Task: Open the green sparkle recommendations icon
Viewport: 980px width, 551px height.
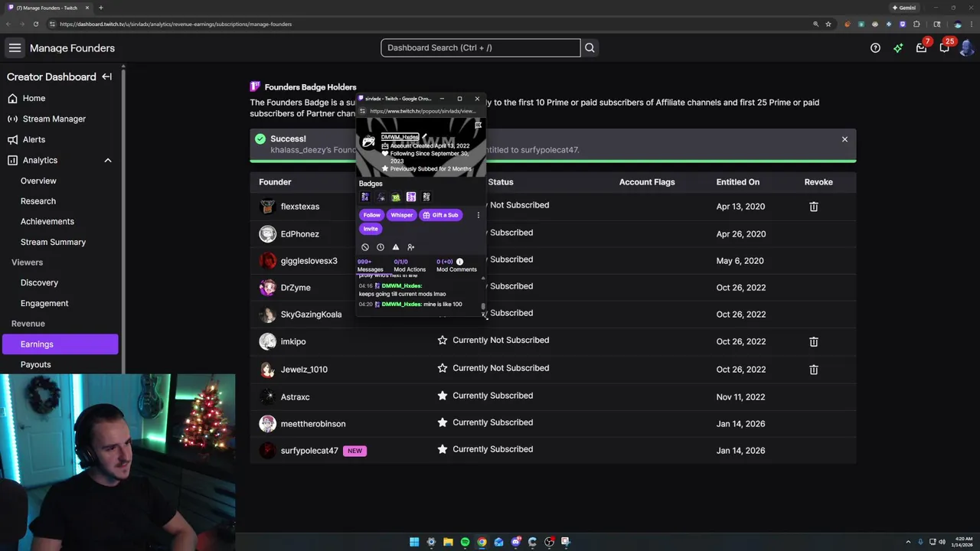Action: 898,47
